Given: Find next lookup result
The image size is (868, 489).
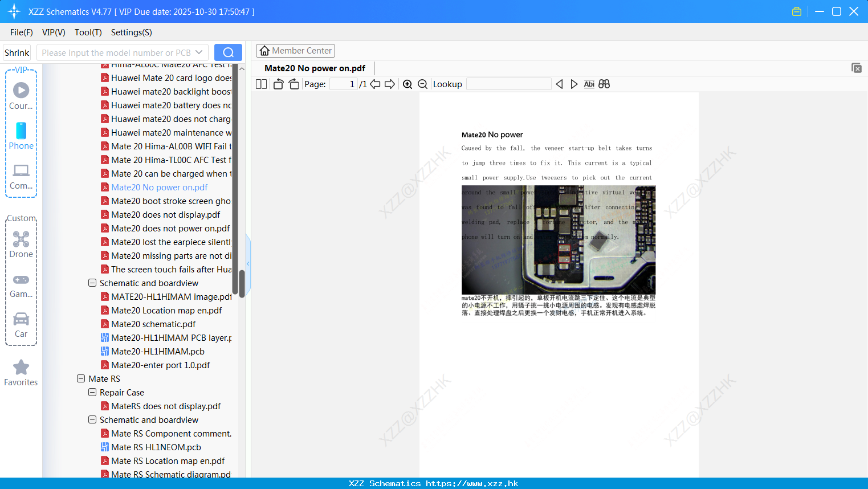Looking at the screenshot, I should coord(574,84).
